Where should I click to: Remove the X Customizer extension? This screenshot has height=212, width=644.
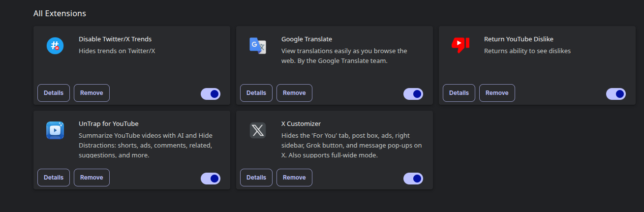294,178
